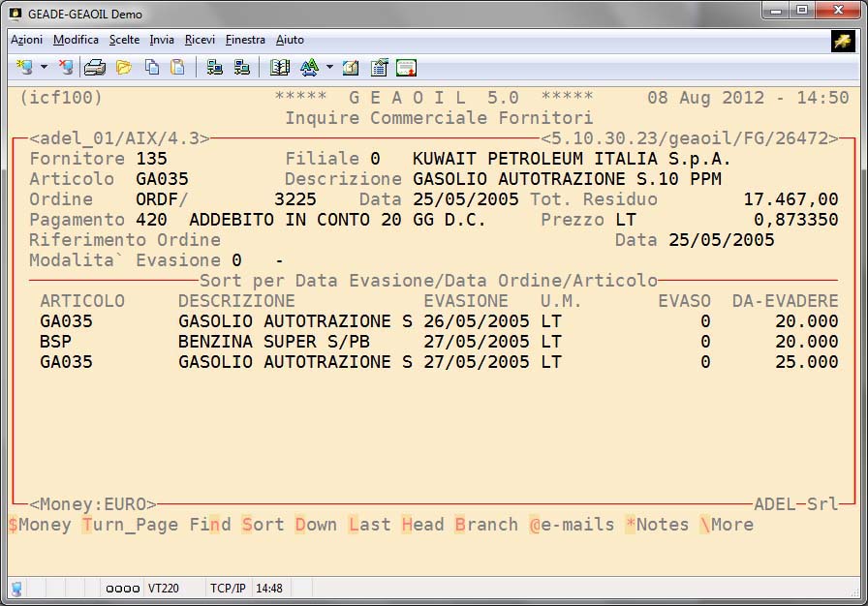This screenshot has width=868, height=606.
Task: Click the printer icon in toolbar
Action: [94, 67]
